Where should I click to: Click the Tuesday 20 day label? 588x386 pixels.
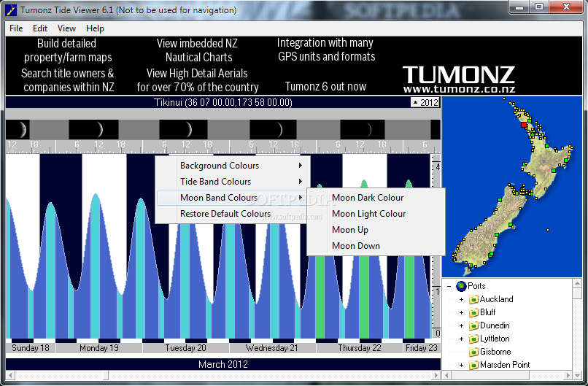tap(185, 348)
